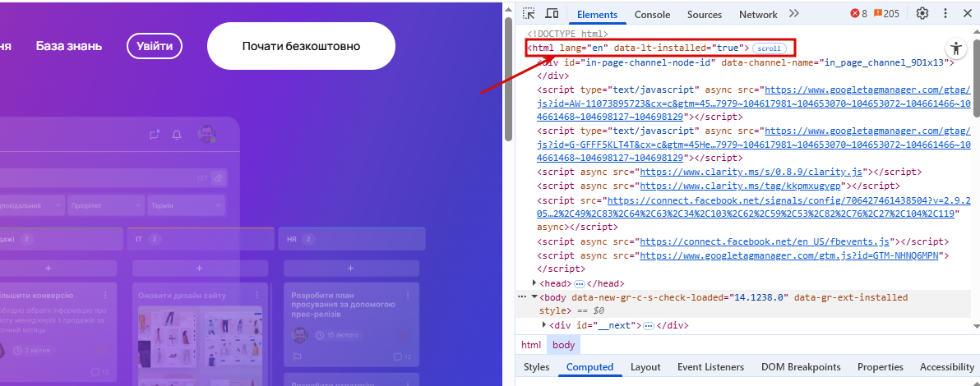Click the <!DOCTYPE html> line
Screen dimensions: 980x386
tap(567, 34)
